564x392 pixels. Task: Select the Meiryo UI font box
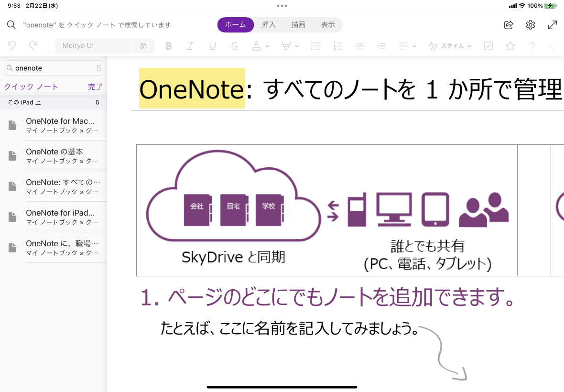[93, 46]
